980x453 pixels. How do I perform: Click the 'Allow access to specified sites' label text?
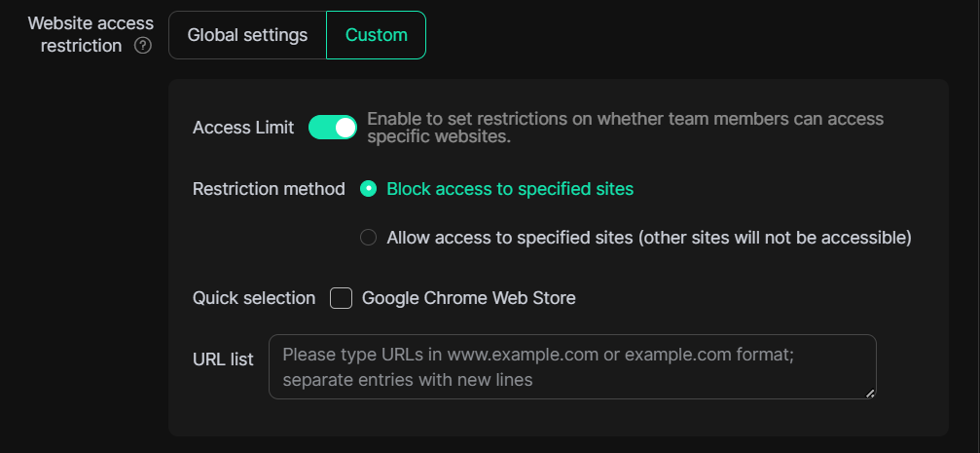648,237
